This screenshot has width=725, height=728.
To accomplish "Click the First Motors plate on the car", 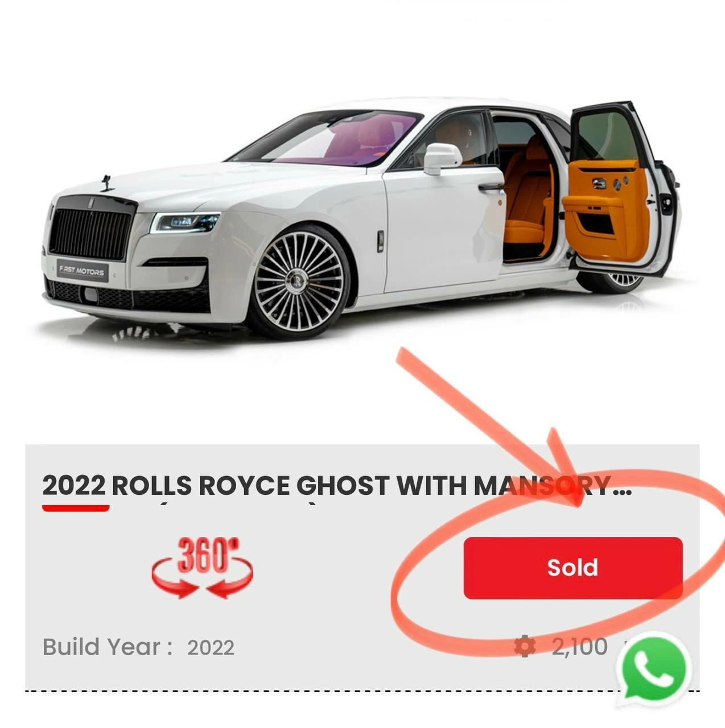I will click(x=83, y=271).
